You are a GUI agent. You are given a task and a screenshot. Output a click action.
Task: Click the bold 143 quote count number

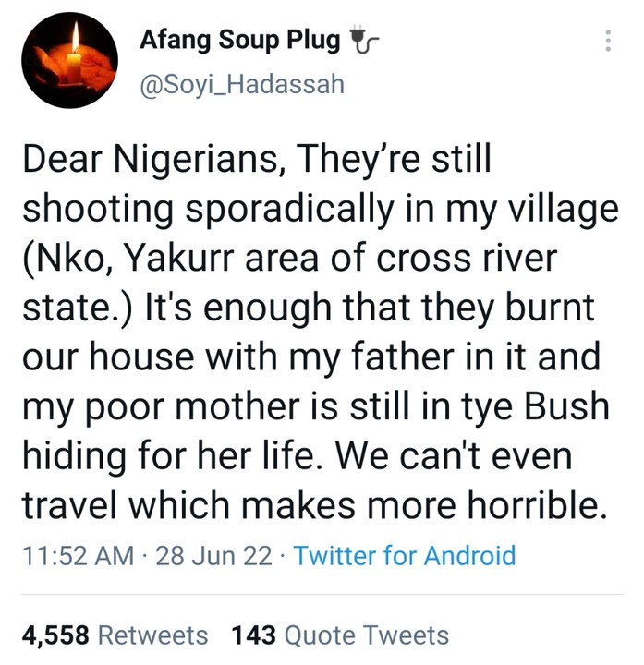[x=254, y=635]
